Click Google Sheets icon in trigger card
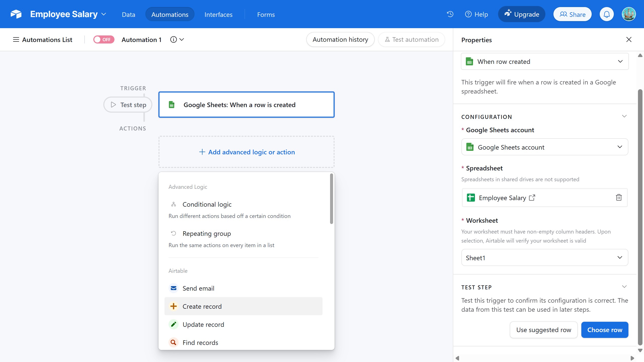 [172, 105]
